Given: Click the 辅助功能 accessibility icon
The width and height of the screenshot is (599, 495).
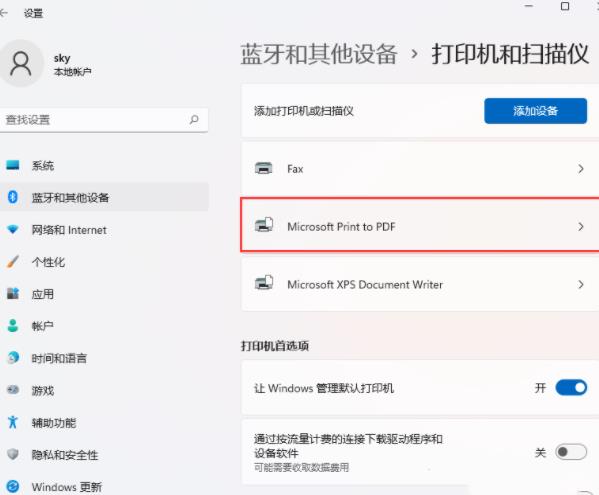Looking at the screenshot, I should tap(13, 422).
